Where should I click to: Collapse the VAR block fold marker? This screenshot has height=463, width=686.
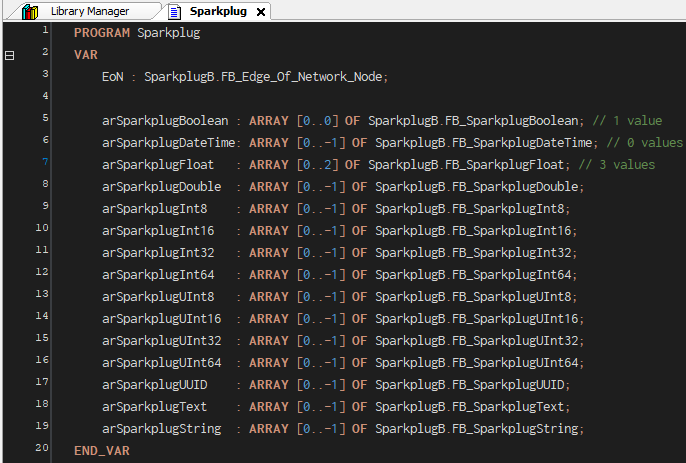pos(10,55)
